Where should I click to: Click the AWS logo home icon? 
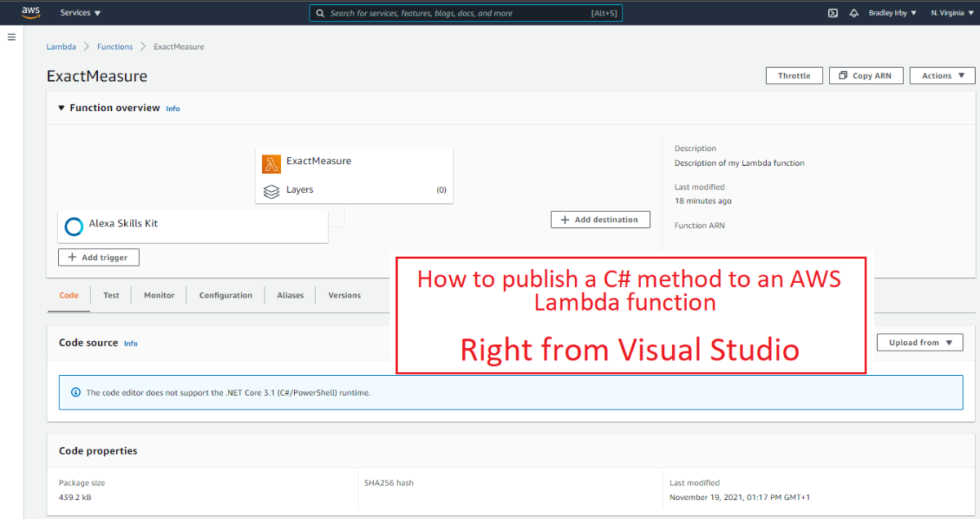[x=31, y=12]
